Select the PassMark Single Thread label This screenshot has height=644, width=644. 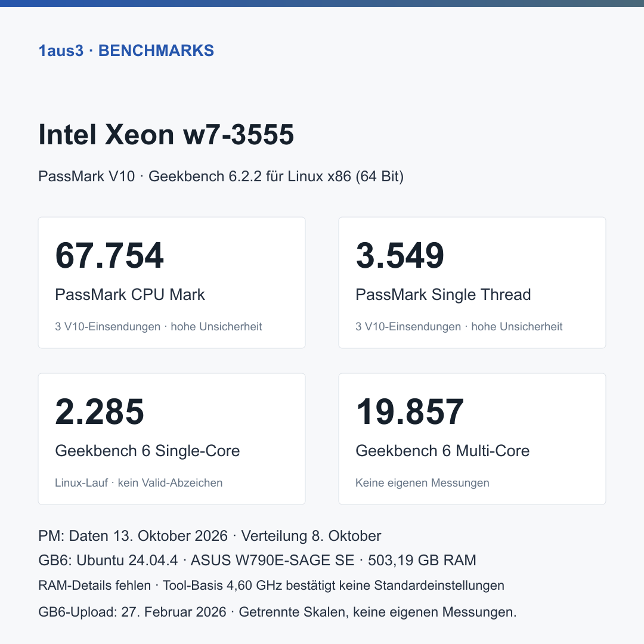pos(443,295)
